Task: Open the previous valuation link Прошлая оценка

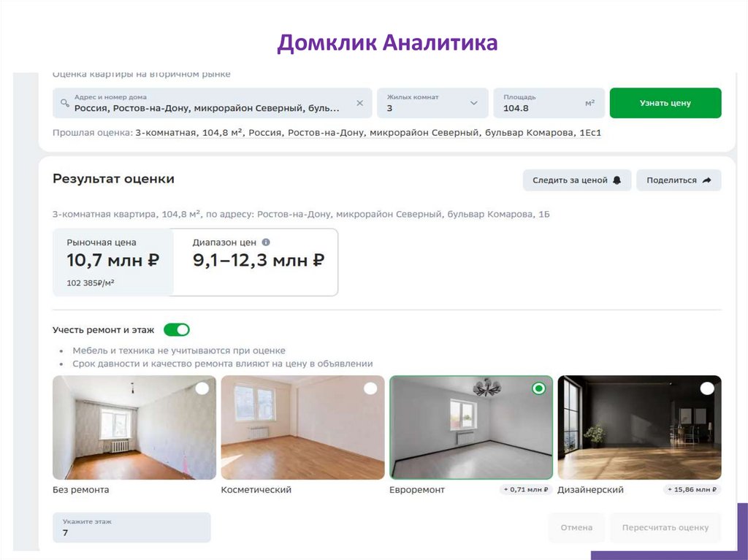Action: click(368, 133)
